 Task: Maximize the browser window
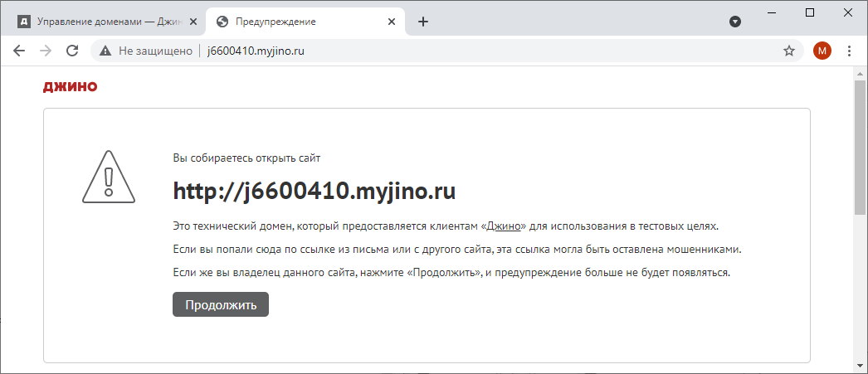(x=810, y=12)
